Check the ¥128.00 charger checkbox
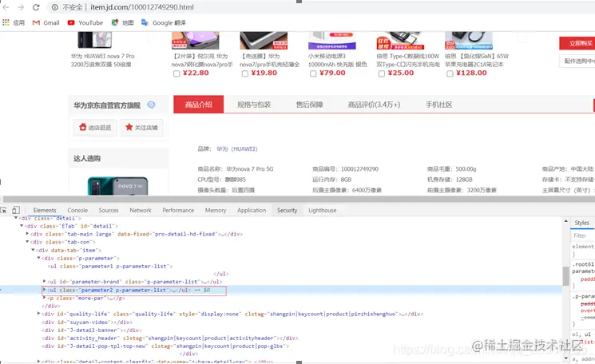This screenshot has height=364, width=595. [x=450, y=73]
